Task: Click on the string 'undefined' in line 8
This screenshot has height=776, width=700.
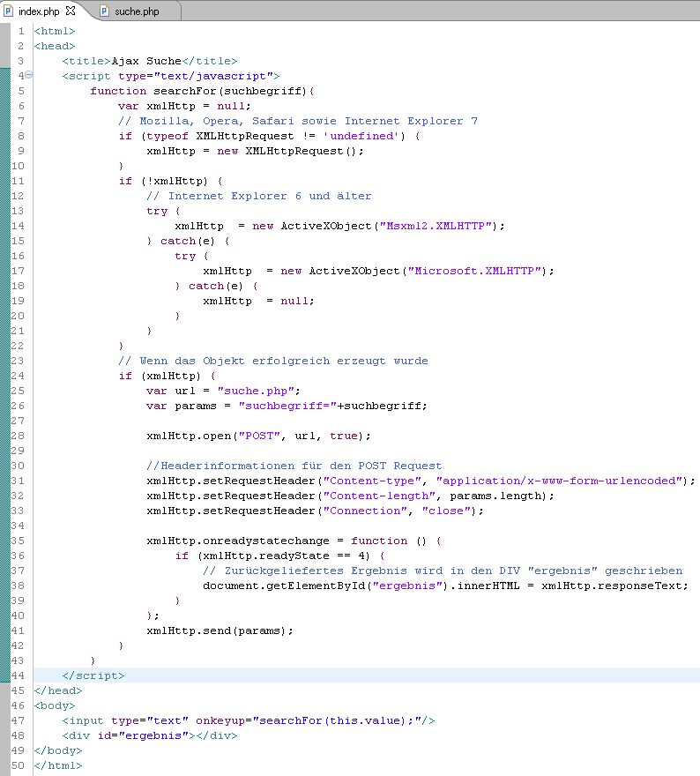Action: click(x=361, y=136)
